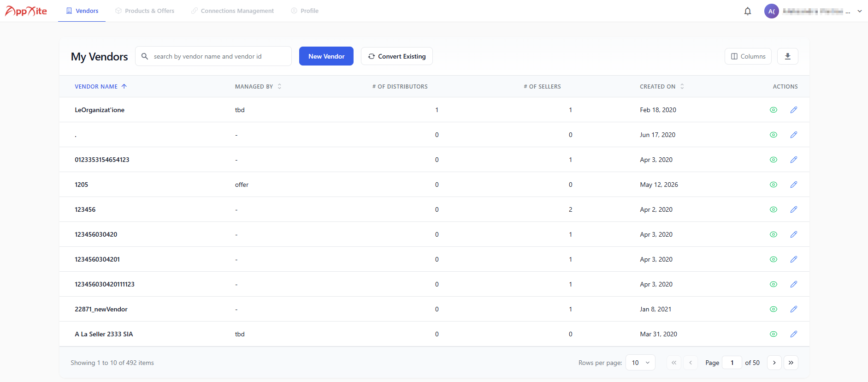Edit the LeOrganizat'ione vendor
Screen dimensions: 868x382
tap(794, 110)
